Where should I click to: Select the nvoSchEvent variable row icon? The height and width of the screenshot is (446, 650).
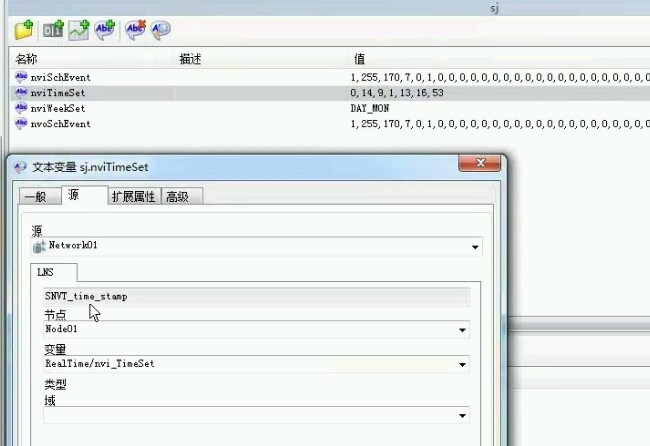pos(21,124)
